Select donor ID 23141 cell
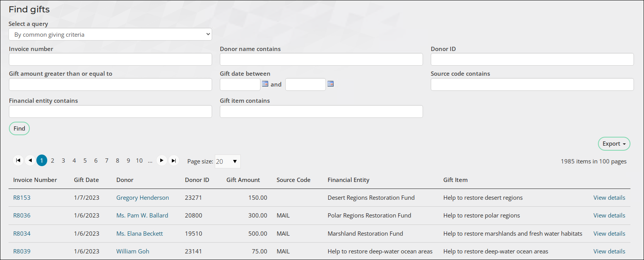Viewport: 644px width, 260px height. pyautogui.click(x=193, y=252)
